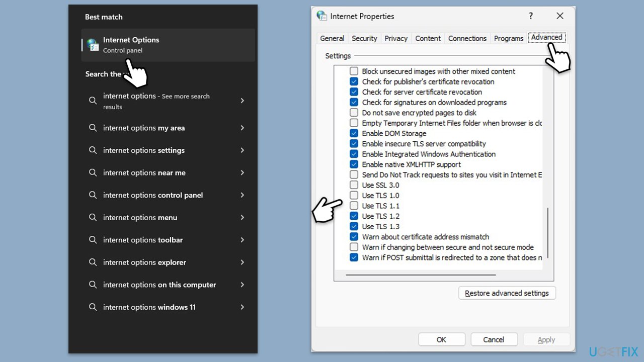Expand internet options explorer suggestion chevron
This screenshot has height=362, width=644.
tap(242, 262)
